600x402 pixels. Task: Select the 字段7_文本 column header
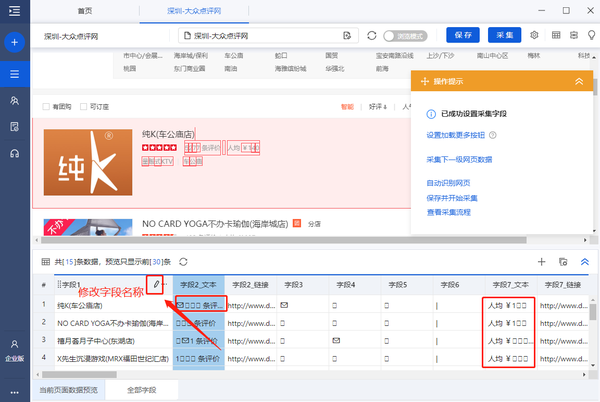[x=510, y=285]
